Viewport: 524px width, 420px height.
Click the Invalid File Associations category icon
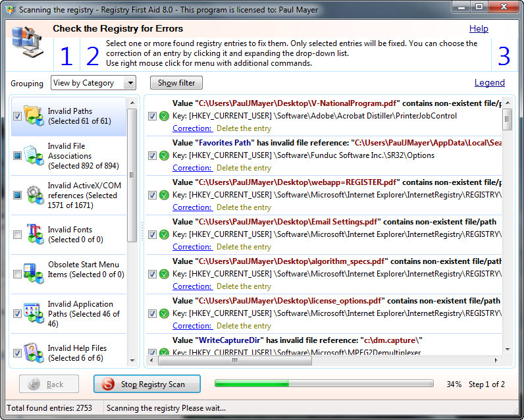pyautogui.click(x=34, y=155)
